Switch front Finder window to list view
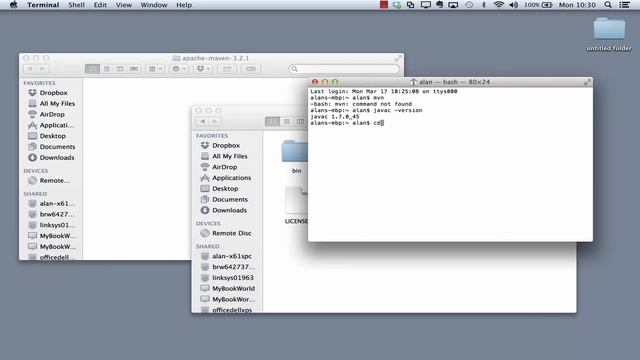640x360 pixels. (287, 122)
